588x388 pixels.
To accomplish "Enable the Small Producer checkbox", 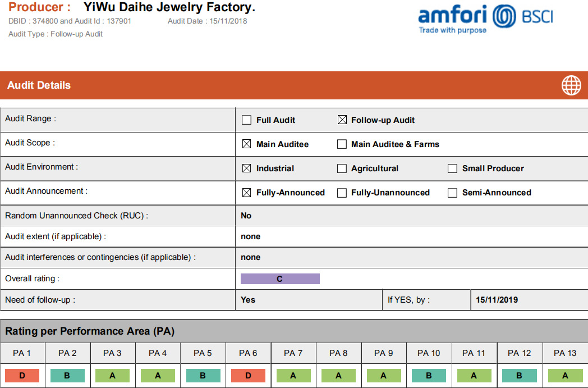I will click(453, 168).
